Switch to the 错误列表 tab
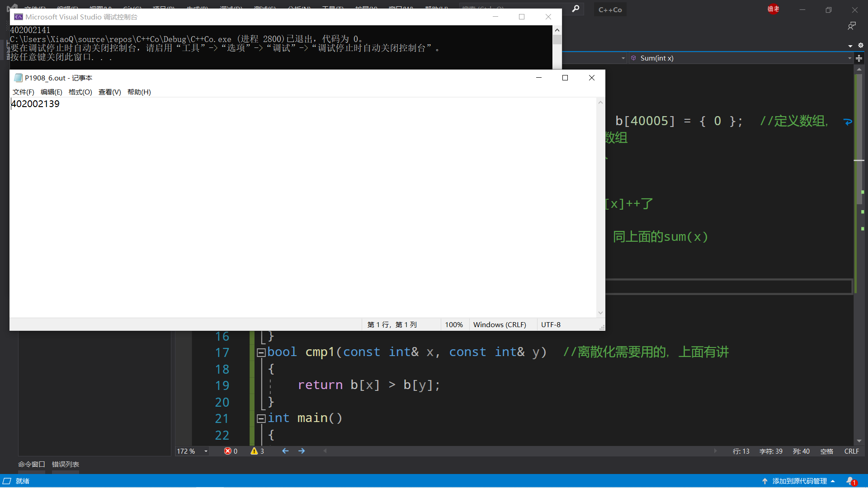 [x=66, y=464]
